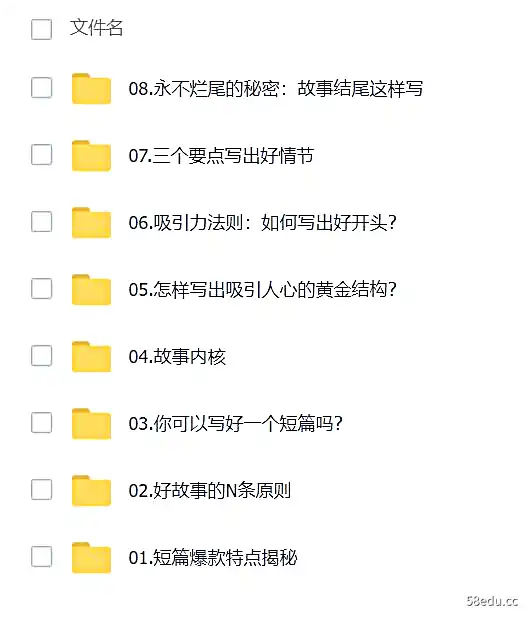Screen dimensions: 530x618
Task: Check the box for 08.永不烂尾的秘密 folder
Action: click(41, 87)
